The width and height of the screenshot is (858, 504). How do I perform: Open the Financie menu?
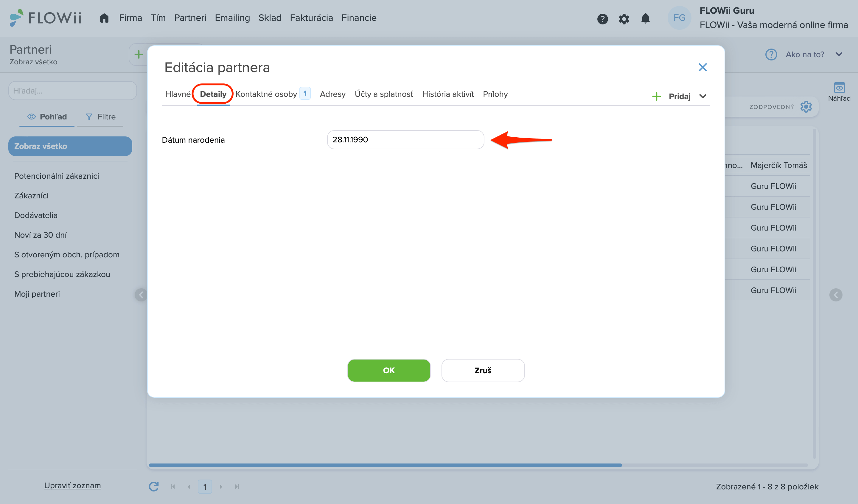(359, 18)
